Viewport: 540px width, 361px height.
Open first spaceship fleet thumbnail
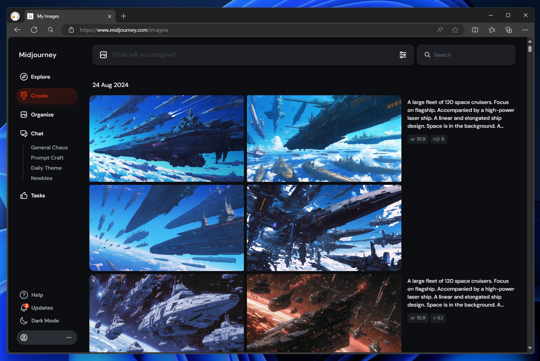pyautogui.click(x=167, y=138)
